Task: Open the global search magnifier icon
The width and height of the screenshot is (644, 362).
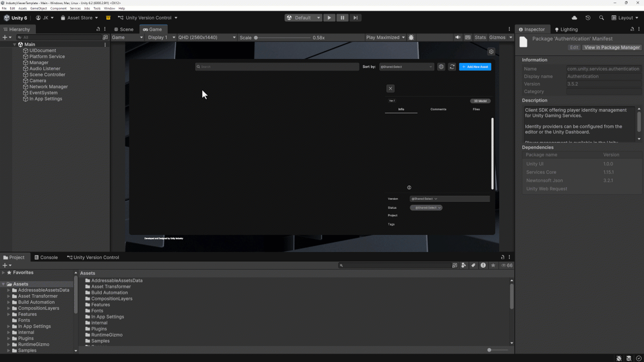Action: point(601,18)
